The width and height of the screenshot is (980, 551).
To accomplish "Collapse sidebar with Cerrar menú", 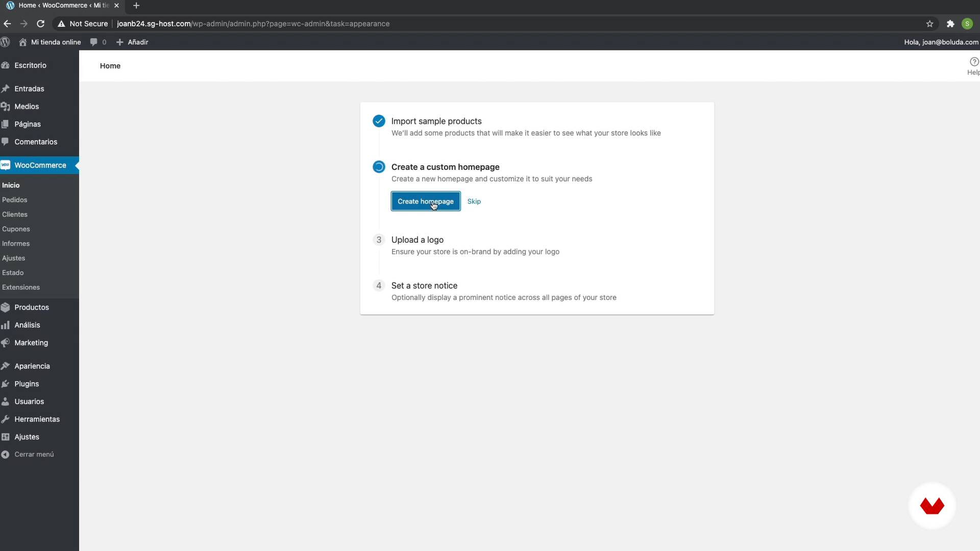I will [x=28, y=454].
